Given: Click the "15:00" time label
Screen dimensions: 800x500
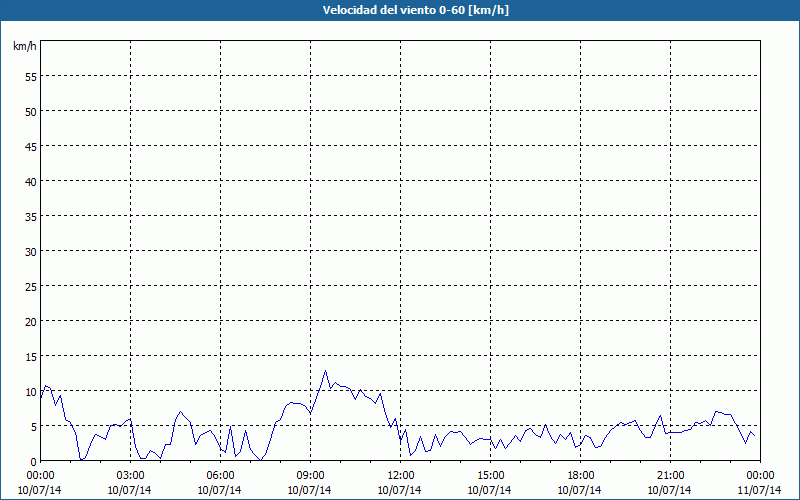Looking at the screenshot, I should [490, 476].
